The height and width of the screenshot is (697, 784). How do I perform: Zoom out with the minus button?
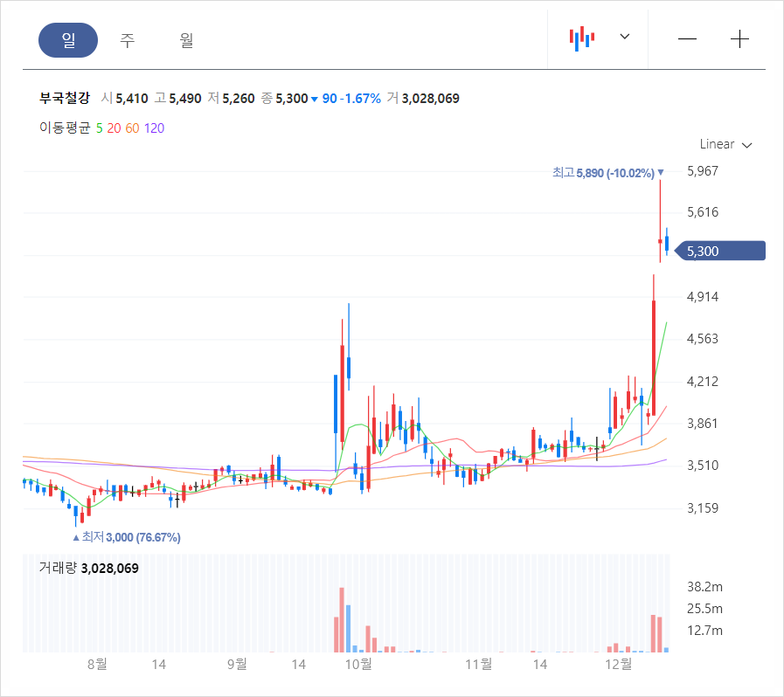click(x=687, y=39)
